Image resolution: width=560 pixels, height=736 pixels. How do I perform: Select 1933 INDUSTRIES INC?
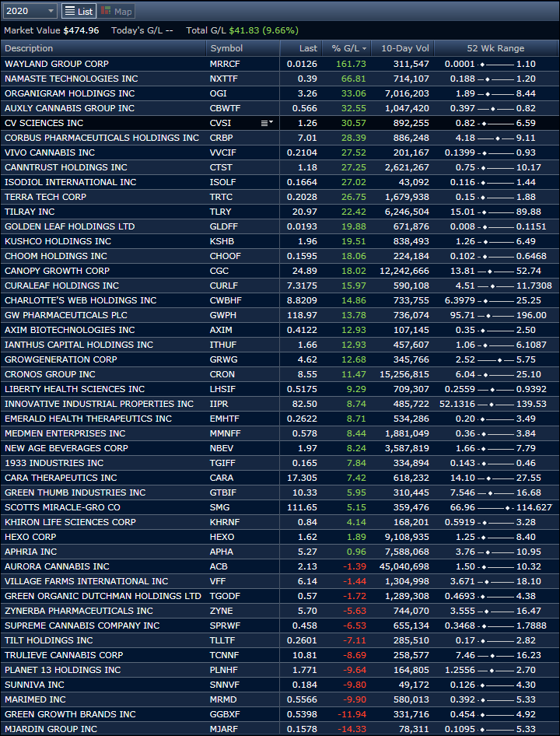tap(54, 463)
